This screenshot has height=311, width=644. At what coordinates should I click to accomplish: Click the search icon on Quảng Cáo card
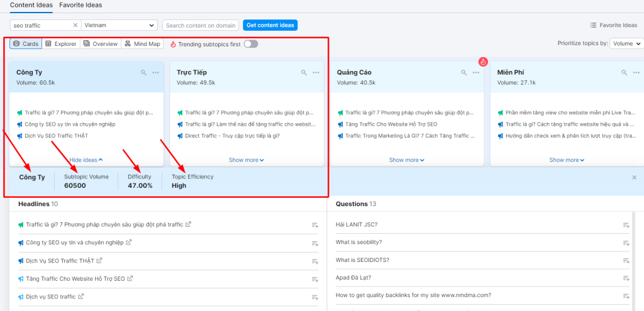click(465, 73)
